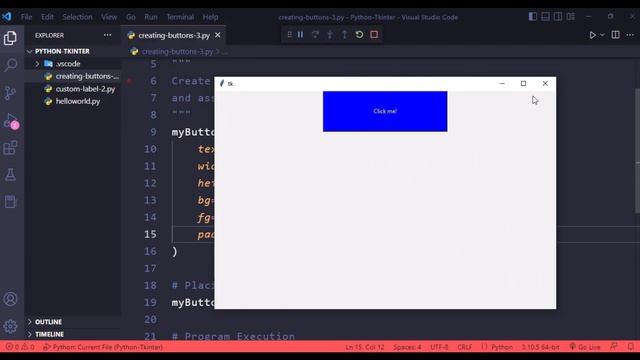Toggle breakpoint on line 6
This screenshot has height=360, width=640.
point(130,81)
